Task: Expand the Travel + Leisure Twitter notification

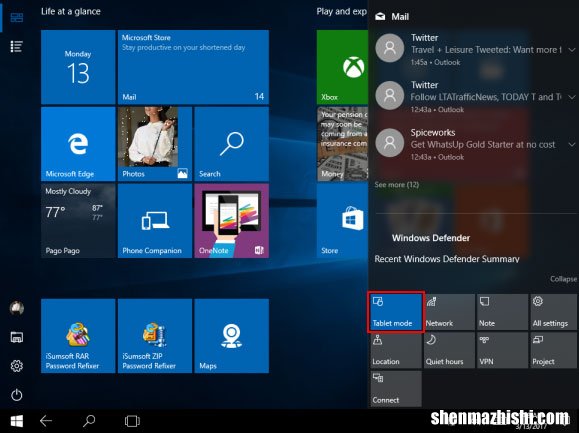Action: click(572, 49)
